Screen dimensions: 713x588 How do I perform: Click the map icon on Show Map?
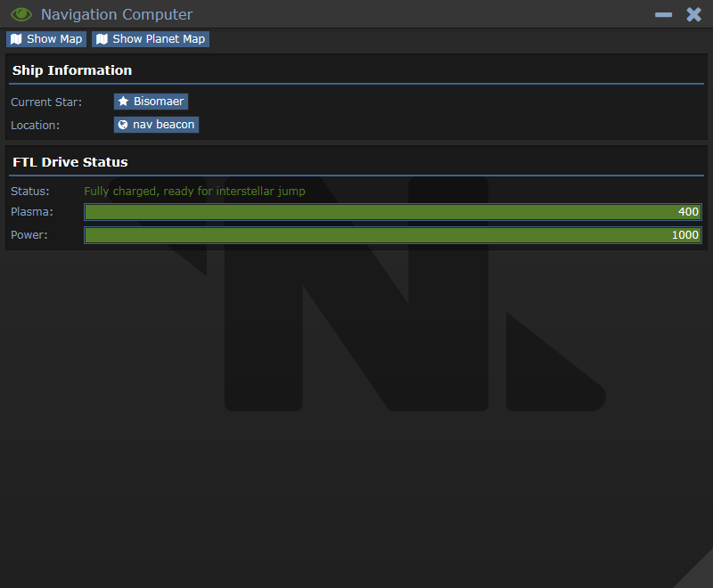point(16,39)
